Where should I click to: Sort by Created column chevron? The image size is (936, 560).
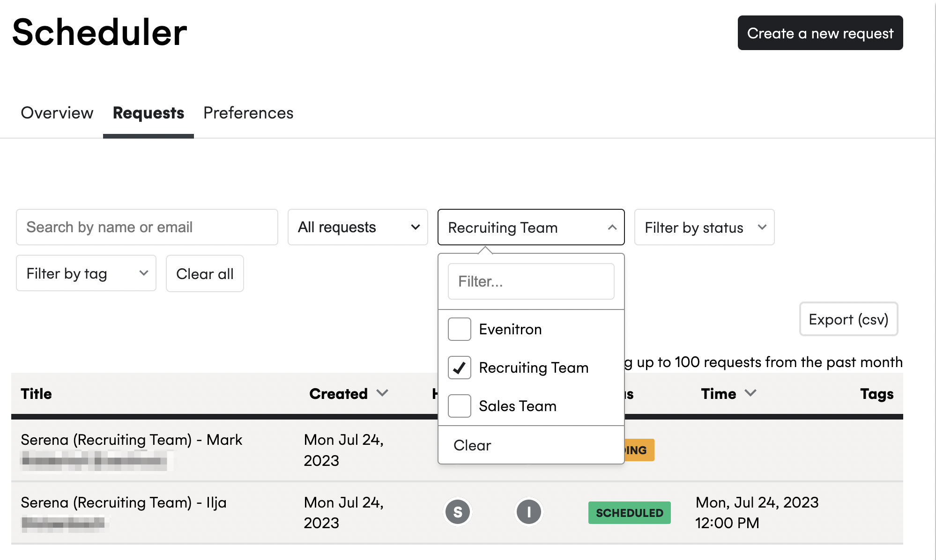pos(382,393)
